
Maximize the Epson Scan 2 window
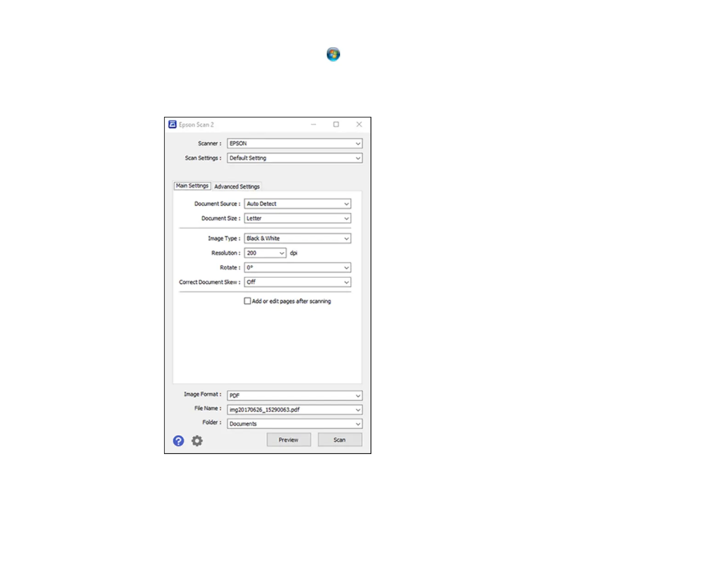[336, 125]
